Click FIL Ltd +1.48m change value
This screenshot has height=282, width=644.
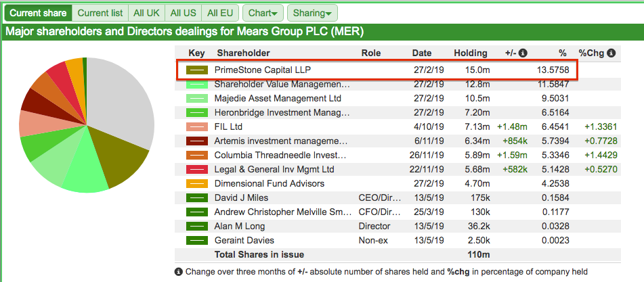(512, 127)
